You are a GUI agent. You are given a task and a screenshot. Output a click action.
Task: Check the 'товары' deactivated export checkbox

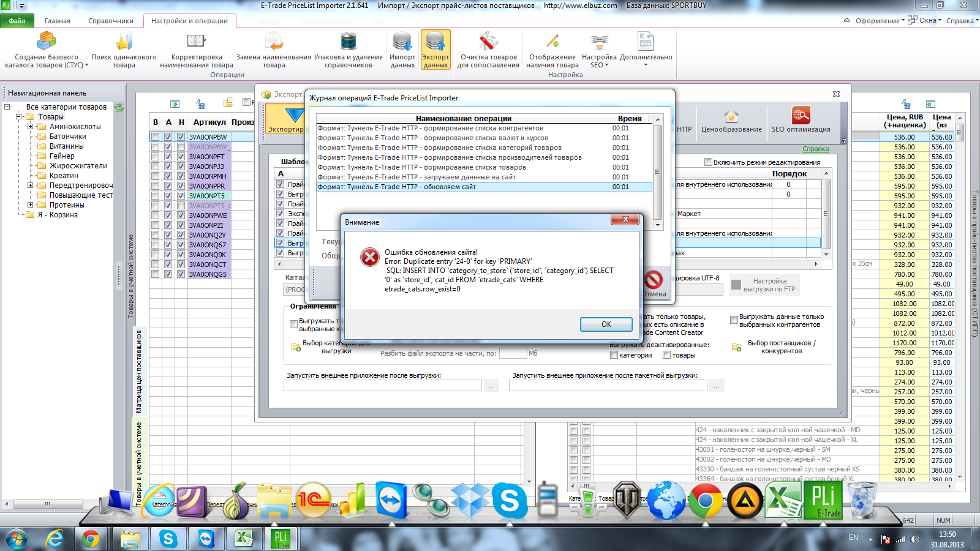click(x=666, y=355)
